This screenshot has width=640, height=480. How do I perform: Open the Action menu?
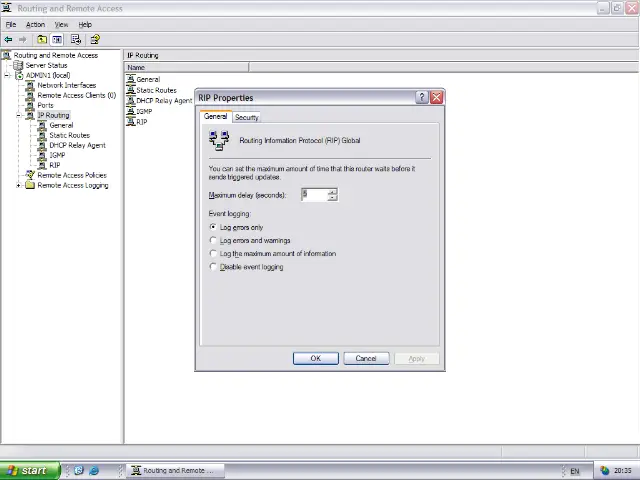tap(36, 24)
